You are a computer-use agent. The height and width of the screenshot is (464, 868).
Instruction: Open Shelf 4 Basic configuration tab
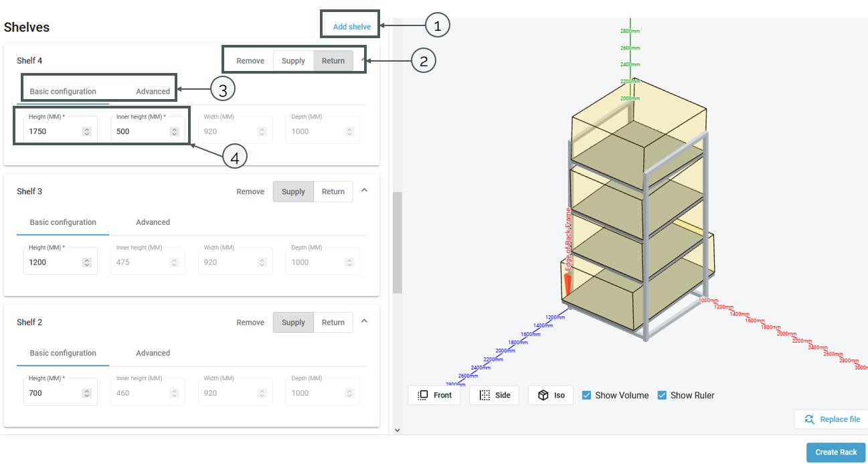(x=63, y=92)
